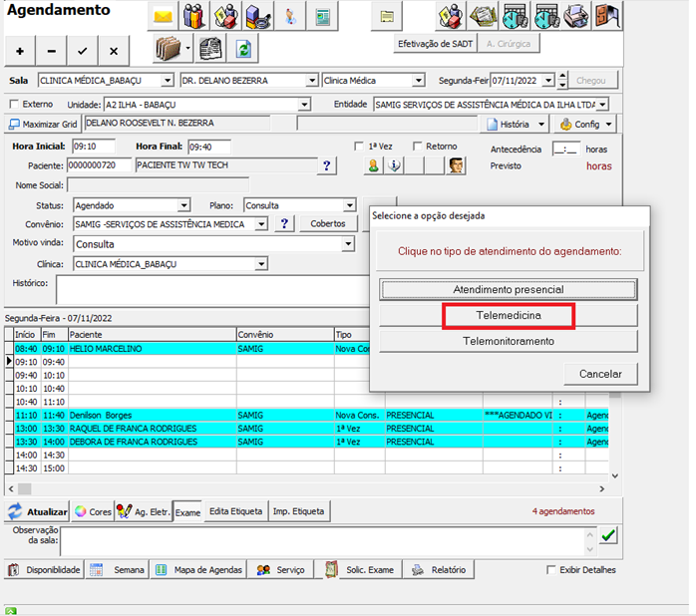Expand the Sala CLINICA MÉDICA_BABAÇU dropdown
This screenshot has width=696, height=616.
(167, 81)
